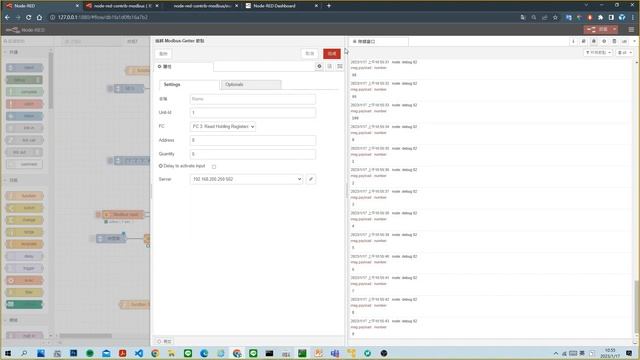The height and width of the screenshot is (360, 640).
Task: Select the delay node in the palette
Action: (x=24, y=256)
